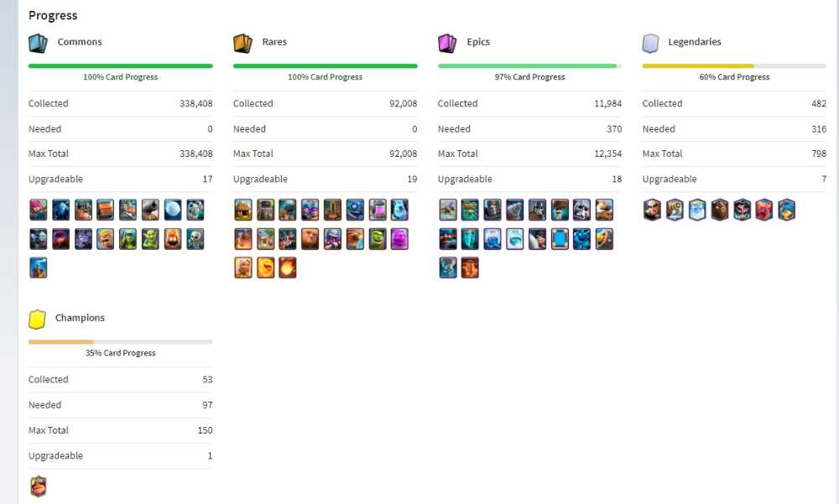Open the Mirror card in Epics

(560, 239)
